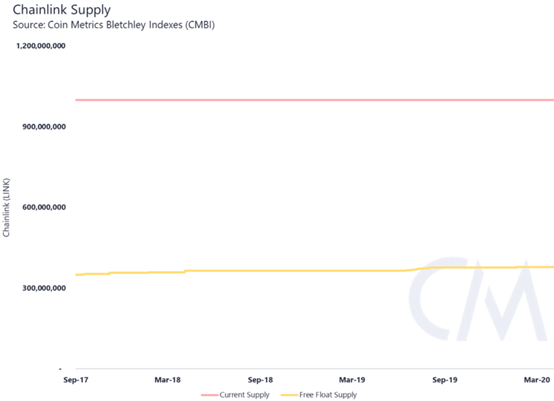Click the Sep-18 x-axis label
The height and width of the screenshot is (401, 554).
click(260, 380)
